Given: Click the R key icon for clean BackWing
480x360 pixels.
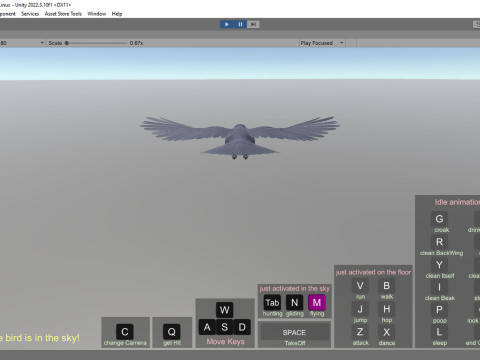Looking at the screenshot, I should click(439, 242).
